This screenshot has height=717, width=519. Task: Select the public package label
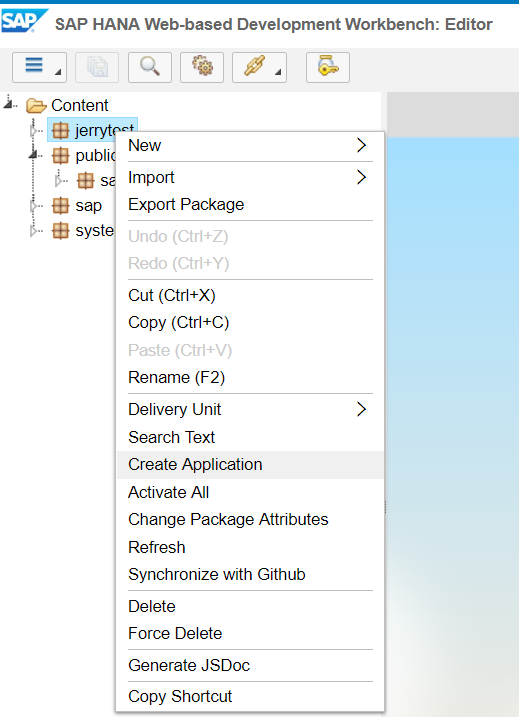coord(95,155)
